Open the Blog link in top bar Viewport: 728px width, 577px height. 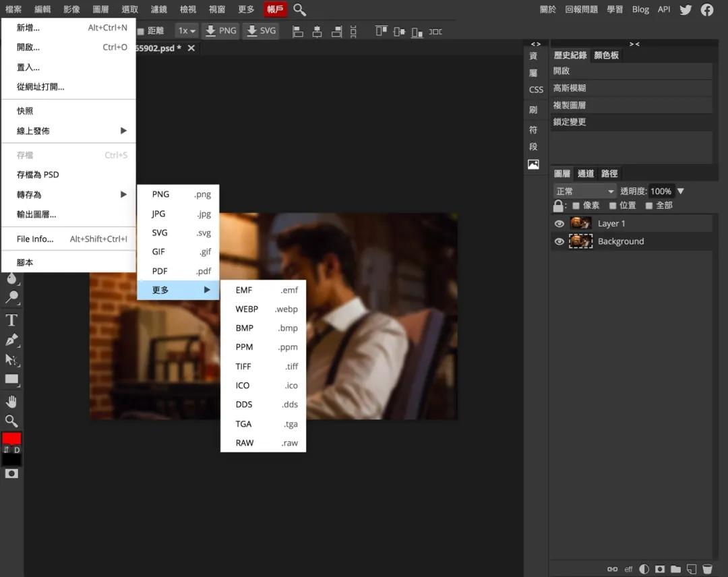(640, 9)
